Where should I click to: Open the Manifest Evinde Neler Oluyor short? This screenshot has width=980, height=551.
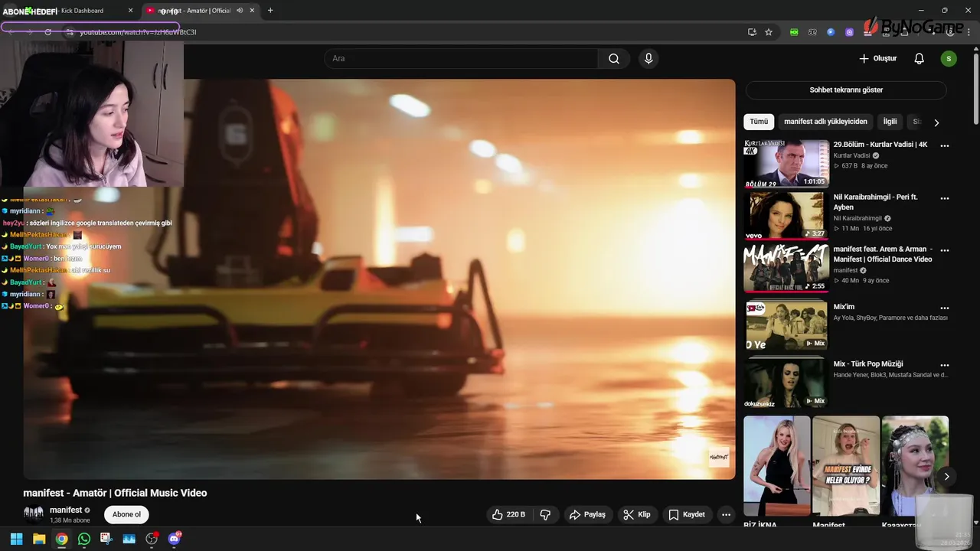846,466
